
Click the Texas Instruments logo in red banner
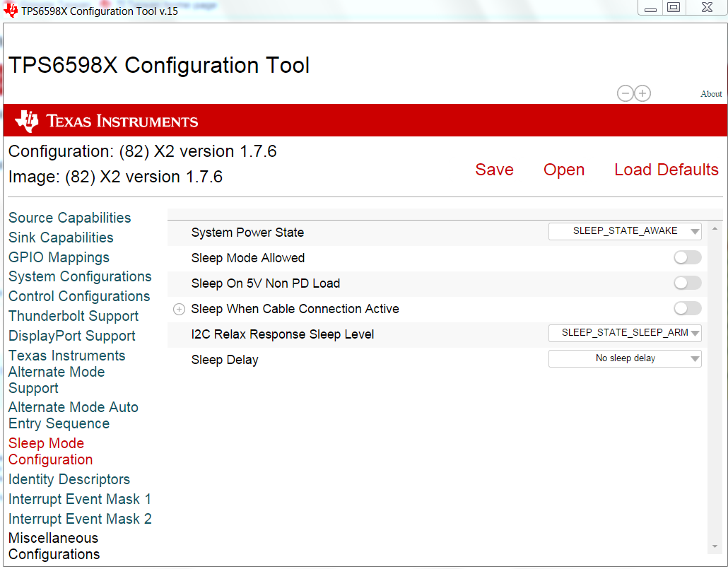(x=106, y=121)
